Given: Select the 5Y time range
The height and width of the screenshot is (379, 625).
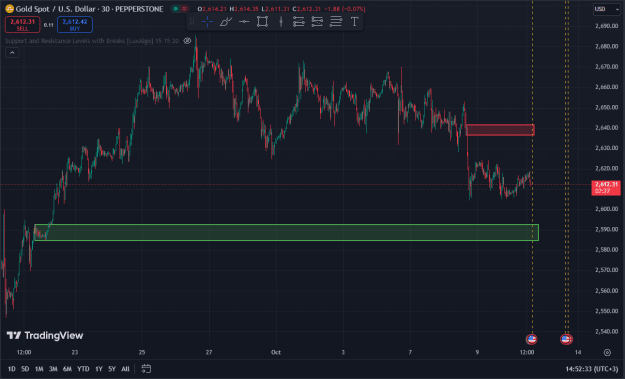Looking at the screenshot, I should [x=112, y=369].
